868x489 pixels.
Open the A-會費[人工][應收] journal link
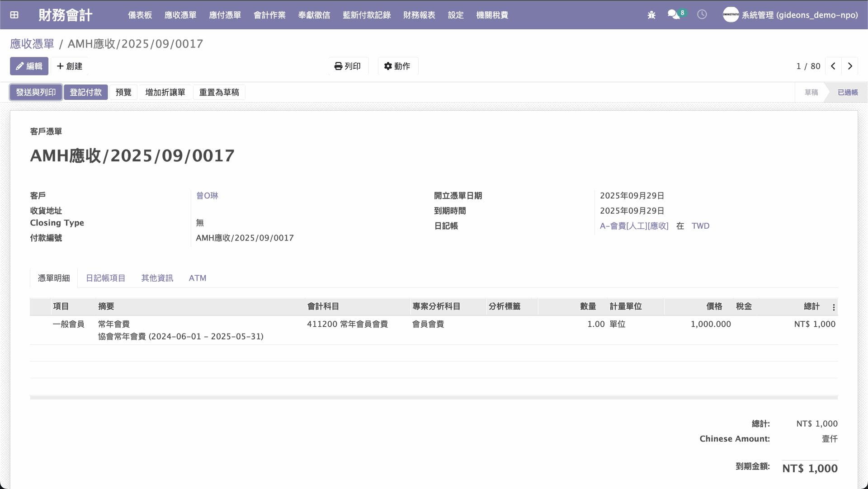pos(634,226)
